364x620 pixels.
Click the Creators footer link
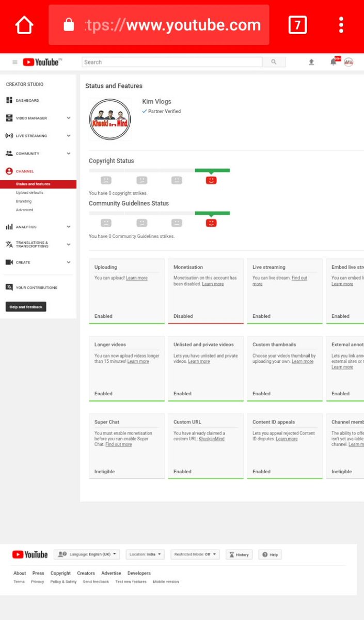[x=86, y=573]
